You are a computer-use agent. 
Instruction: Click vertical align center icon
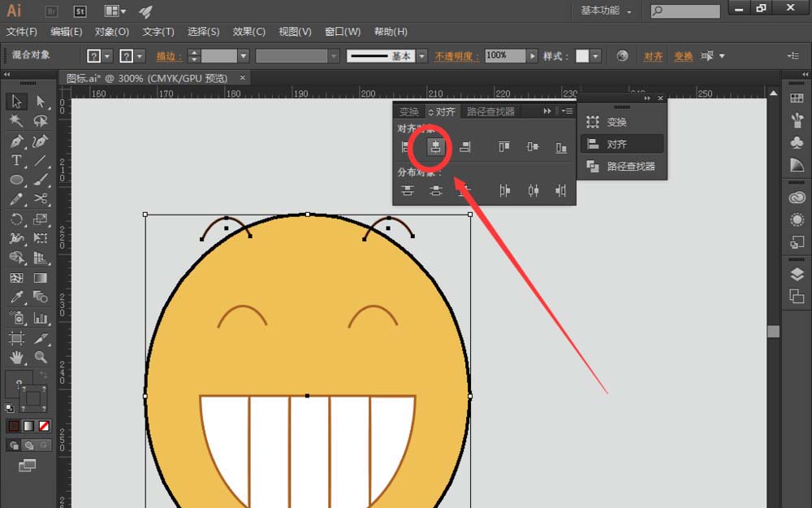coord(533,147)
